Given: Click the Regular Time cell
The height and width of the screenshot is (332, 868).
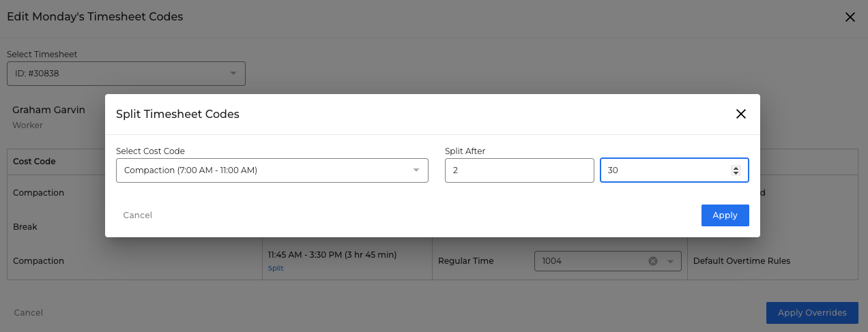Looking at the screenshot, I should click(x=466, y=261).
